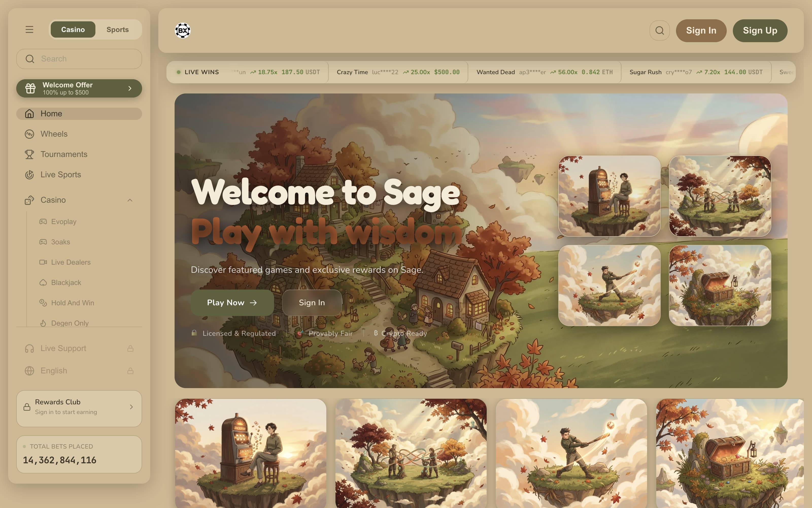Click the Casino dice icon

click(29, 200)
